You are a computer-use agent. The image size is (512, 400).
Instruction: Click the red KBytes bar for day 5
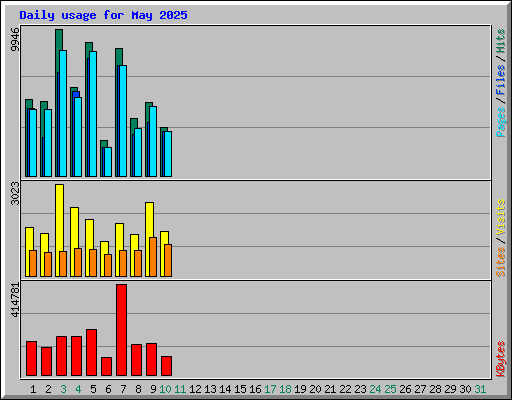[91, 352]
